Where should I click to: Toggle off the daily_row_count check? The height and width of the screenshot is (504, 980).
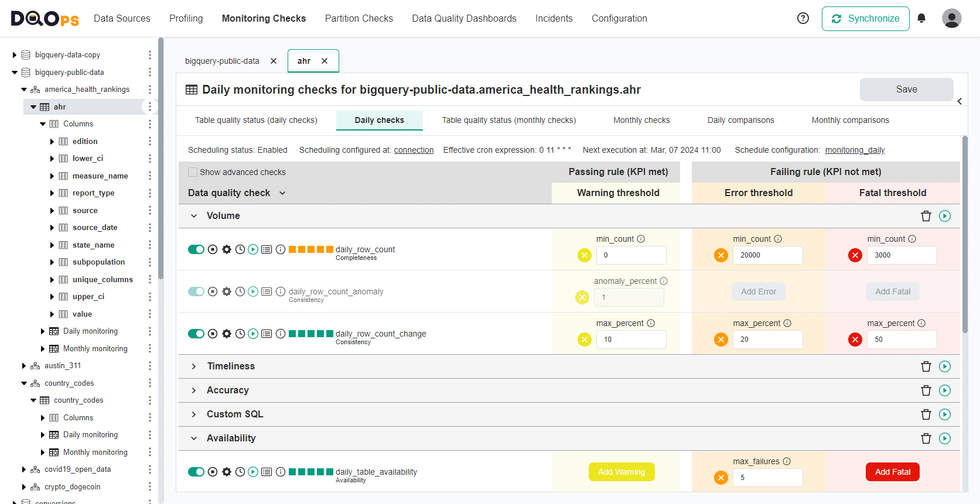tap(196, 249)
